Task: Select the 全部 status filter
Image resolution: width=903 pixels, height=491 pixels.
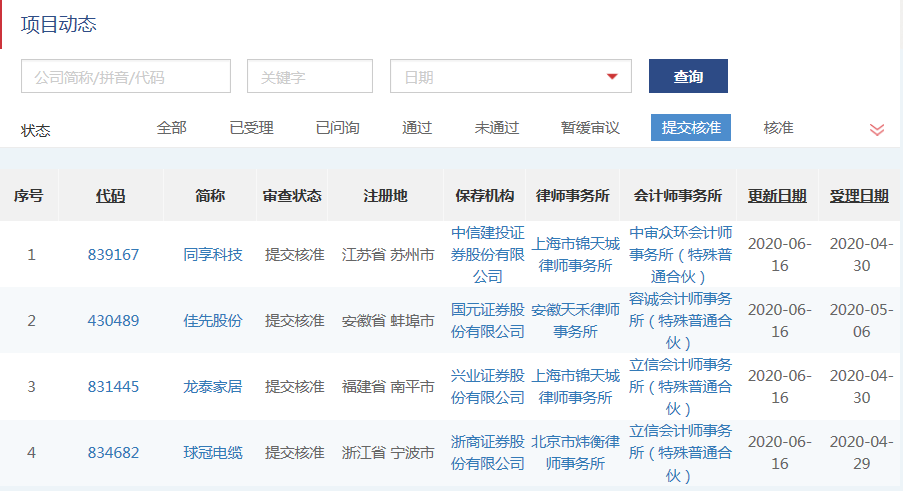Action: pyautogui.click(x=171, y=128)
